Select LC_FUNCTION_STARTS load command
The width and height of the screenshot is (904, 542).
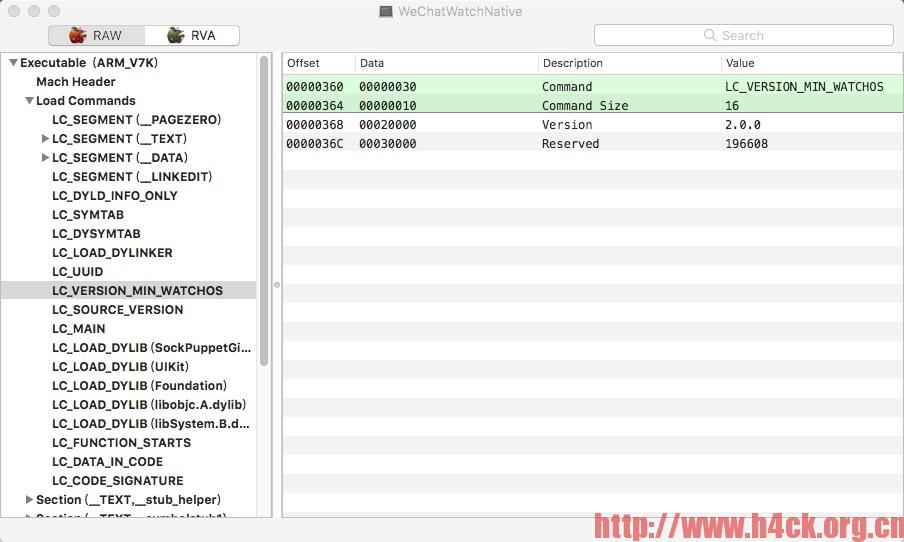(x=122, y=443)
